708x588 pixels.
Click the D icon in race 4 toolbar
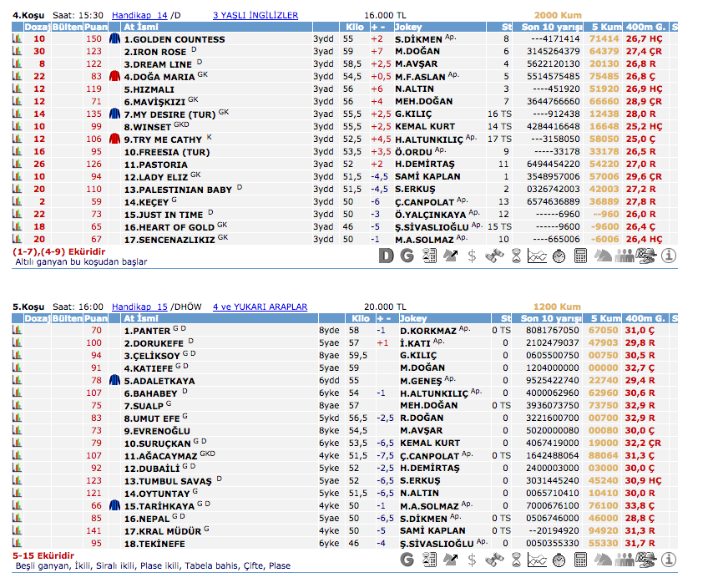[386, 256]
